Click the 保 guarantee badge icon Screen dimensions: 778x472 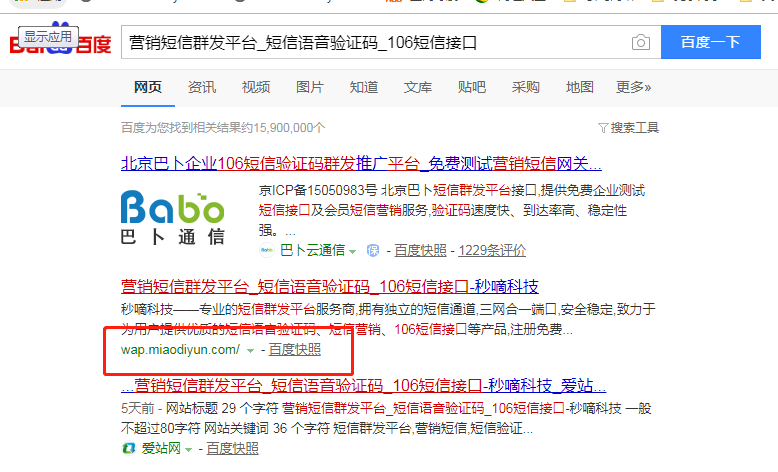click(373, 251)
